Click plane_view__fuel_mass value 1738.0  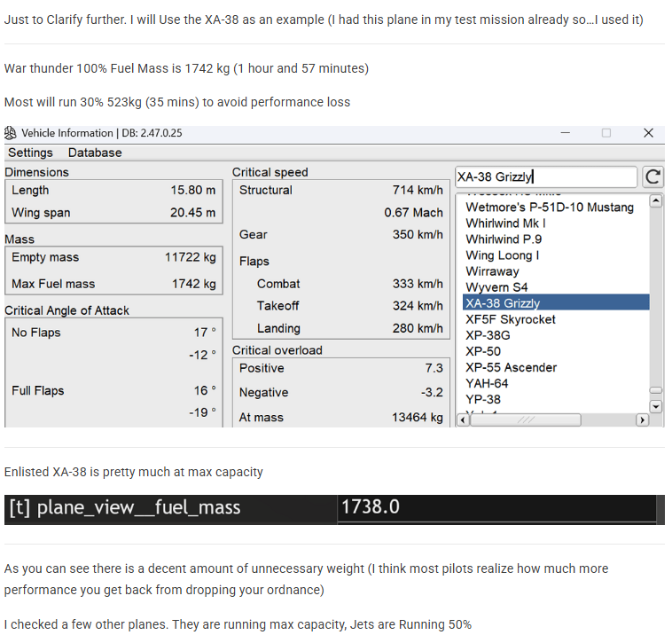coord(371,507)
